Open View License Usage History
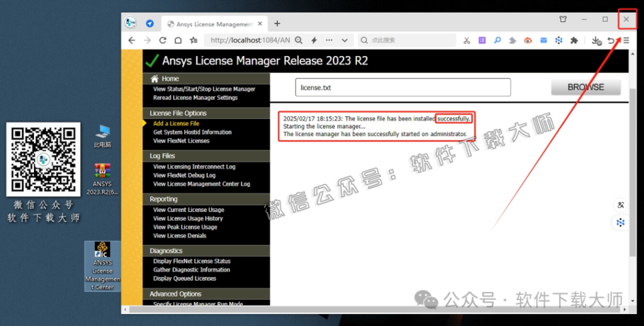 coord(187,218)
